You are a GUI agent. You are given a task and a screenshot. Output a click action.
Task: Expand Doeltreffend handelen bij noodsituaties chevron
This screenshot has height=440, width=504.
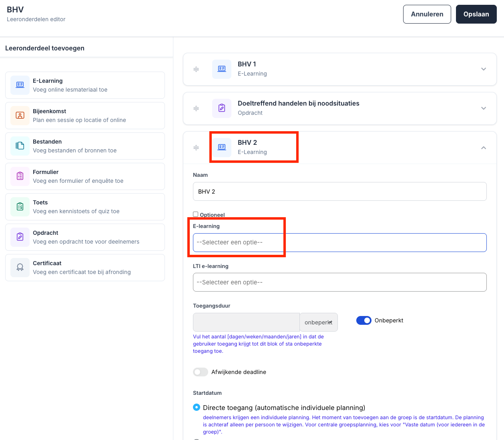(x=484, y=108)
